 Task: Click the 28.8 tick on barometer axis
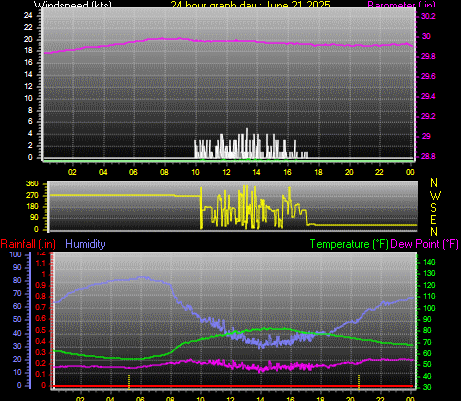[x=428, y=156]
